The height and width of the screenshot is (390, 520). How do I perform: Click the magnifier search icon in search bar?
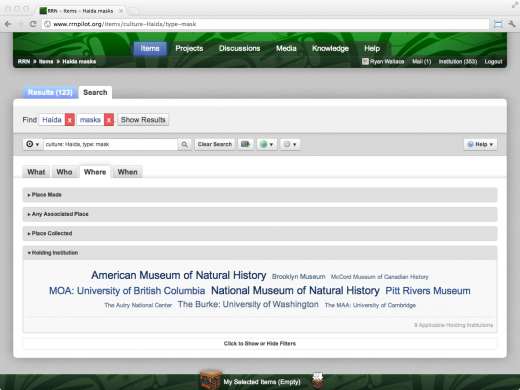[x=184, y=144]
